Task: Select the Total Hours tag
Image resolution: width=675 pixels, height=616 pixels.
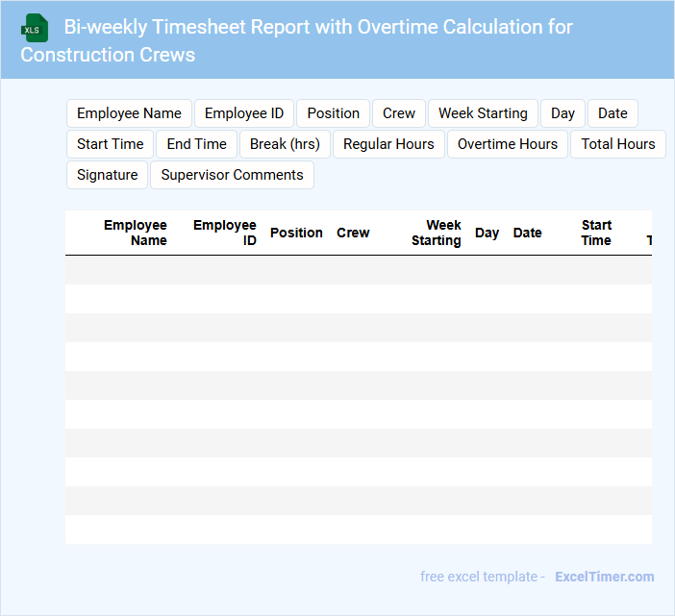Action: 617,144
